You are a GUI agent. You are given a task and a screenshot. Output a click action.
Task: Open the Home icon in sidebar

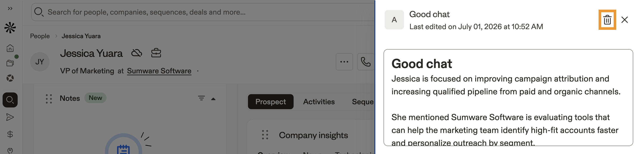click(x=10, y=48)
